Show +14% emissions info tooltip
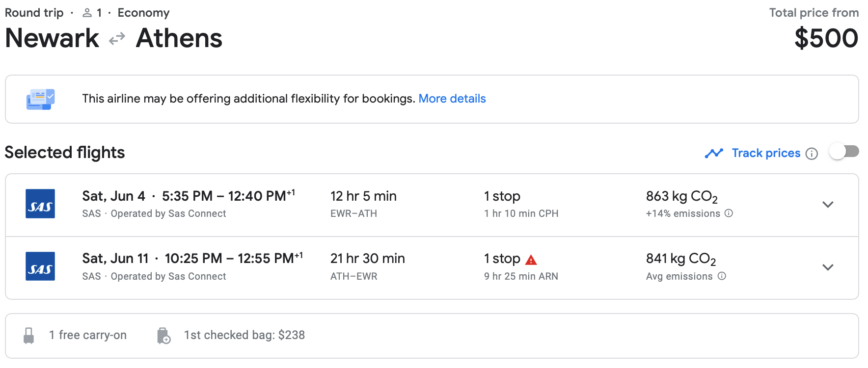Image resolution: width=868 pixels, height=368 pixels. [729, 213]
